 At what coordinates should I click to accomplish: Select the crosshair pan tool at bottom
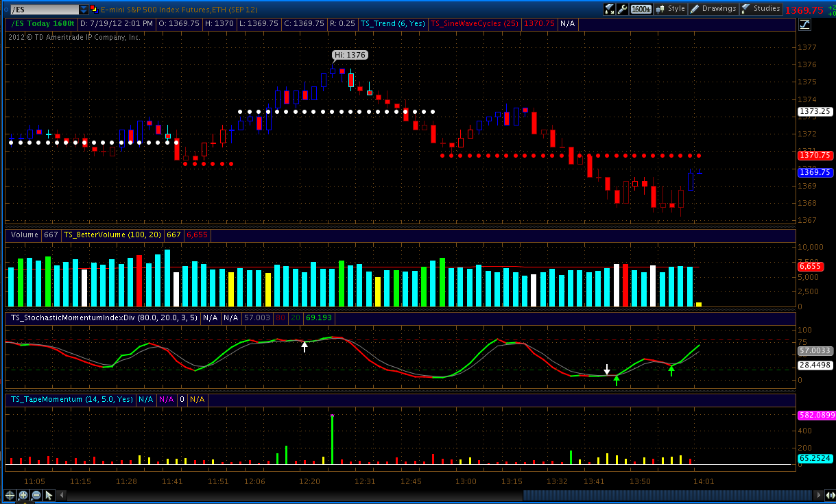(10, 495)
